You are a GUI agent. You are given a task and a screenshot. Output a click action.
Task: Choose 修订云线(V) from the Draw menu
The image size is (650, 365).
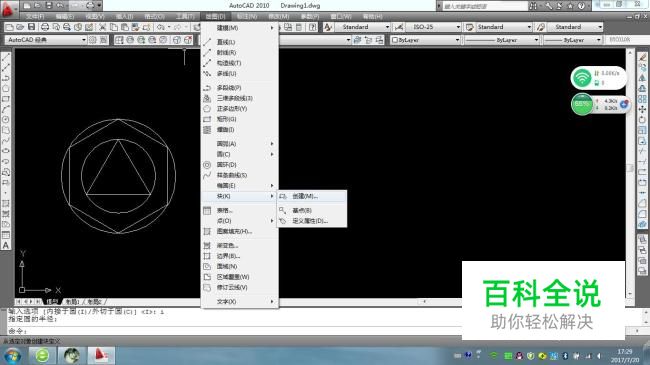point(240,287)
